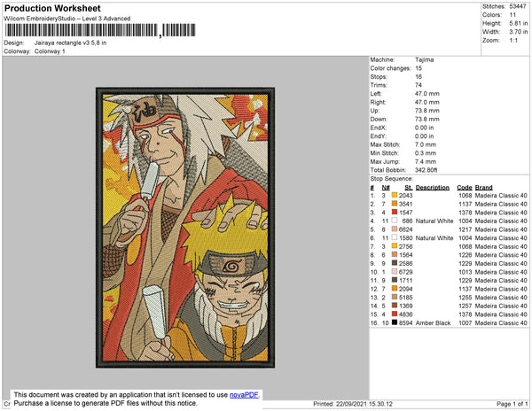Click the 'Production Worksheet' title
532x411 pixels.
click(52, 9)
